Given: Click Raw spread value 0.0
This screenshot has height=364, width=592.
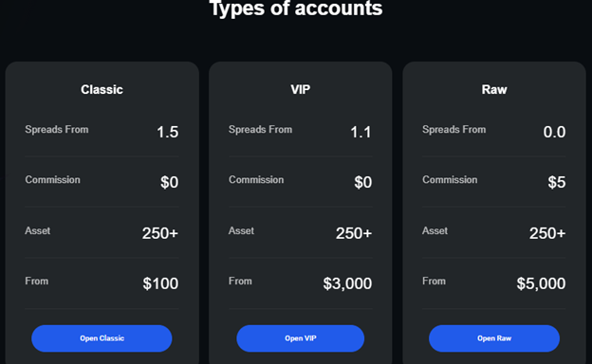Looking at the screenshot, I should (x=554, y=132).
